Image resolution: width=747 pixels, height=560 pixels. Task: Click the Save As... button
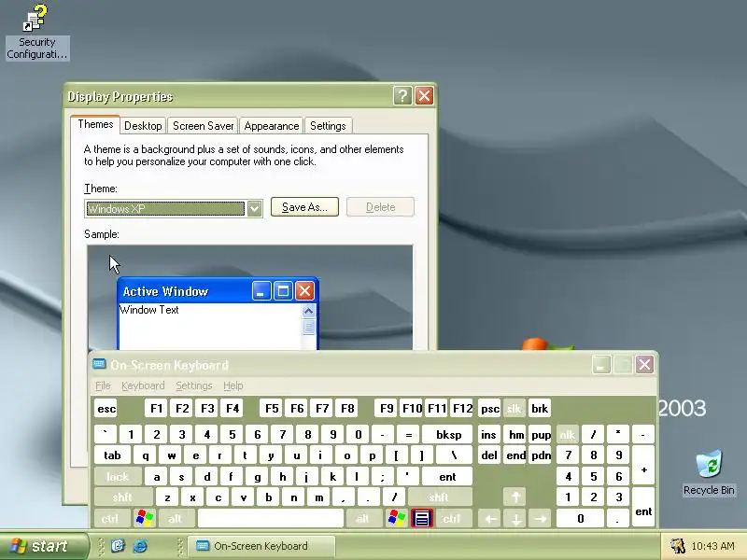point(305,207)
